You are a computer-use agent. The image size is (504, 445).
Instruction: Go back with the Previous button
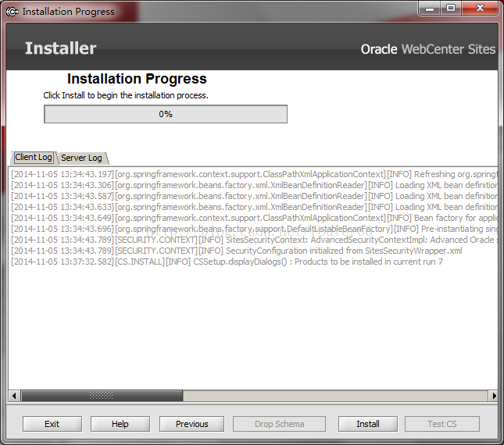point(192,424)
